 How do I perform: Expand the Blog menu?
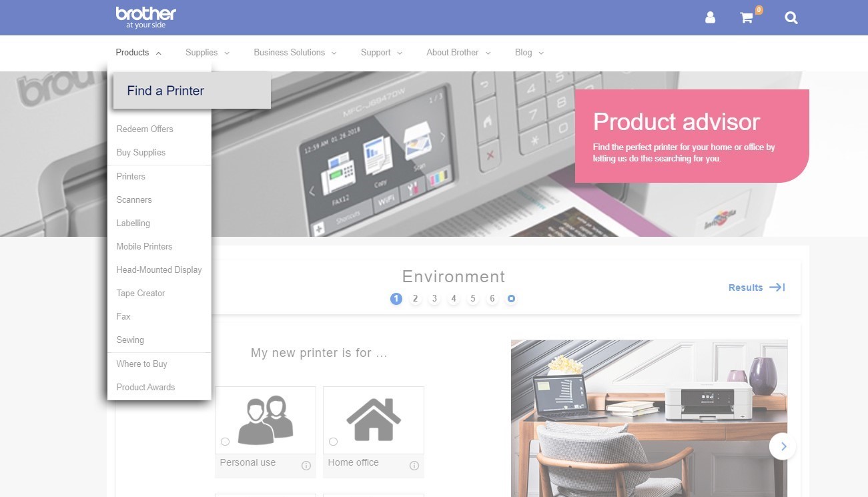[529, 53]
